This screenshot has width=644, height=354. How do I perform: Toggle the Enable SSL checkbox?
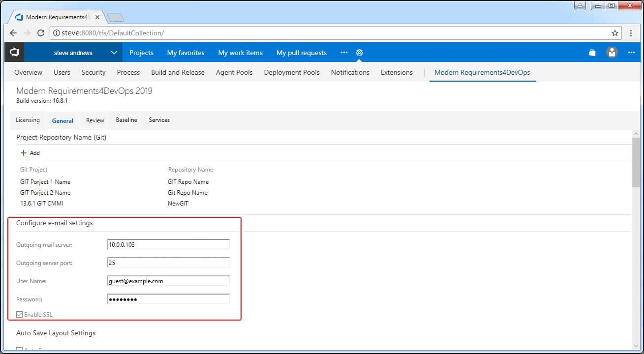click(19, 314)
